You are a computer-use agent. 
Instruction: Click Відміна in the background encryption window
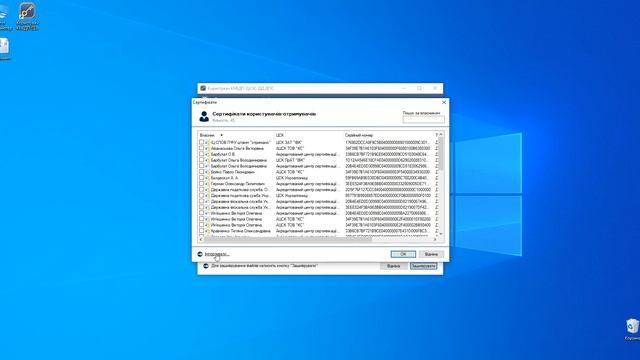click(393, 266)
